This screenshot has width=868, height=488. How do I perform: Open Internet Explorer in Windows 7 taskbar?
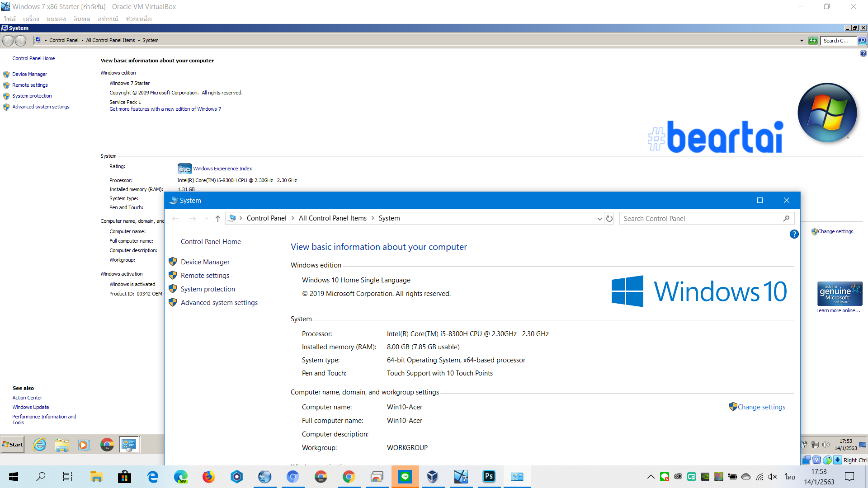pos(40,445)
